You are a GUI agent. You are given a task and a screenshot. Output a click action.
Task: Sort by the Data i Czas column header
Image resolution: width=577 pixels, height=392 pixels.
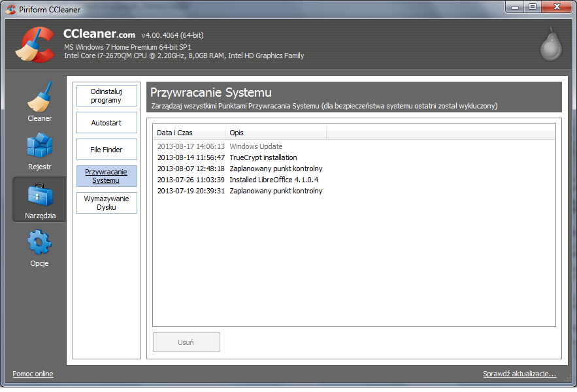click(190, 133)
